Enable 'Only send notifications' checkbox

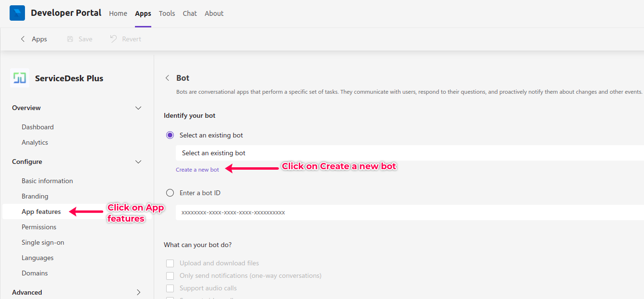click(170, 276)
